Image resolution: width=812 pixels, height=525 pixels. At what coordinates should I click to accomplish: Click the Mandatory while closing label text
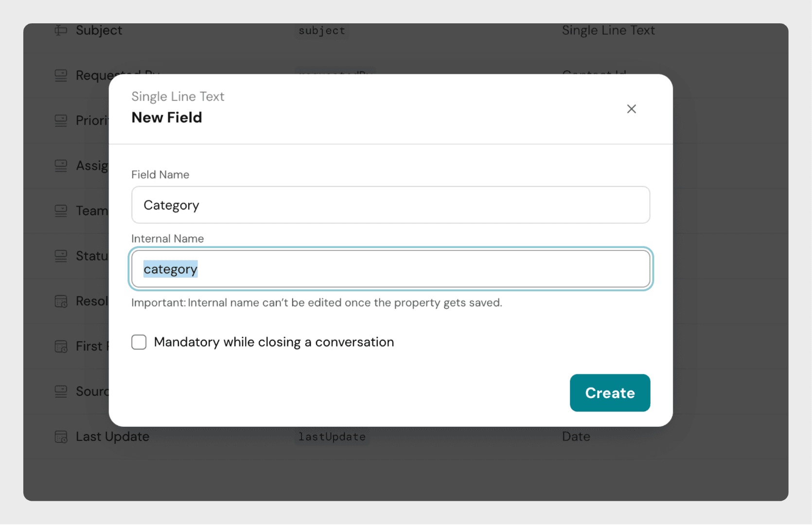(x=274, y=342)
